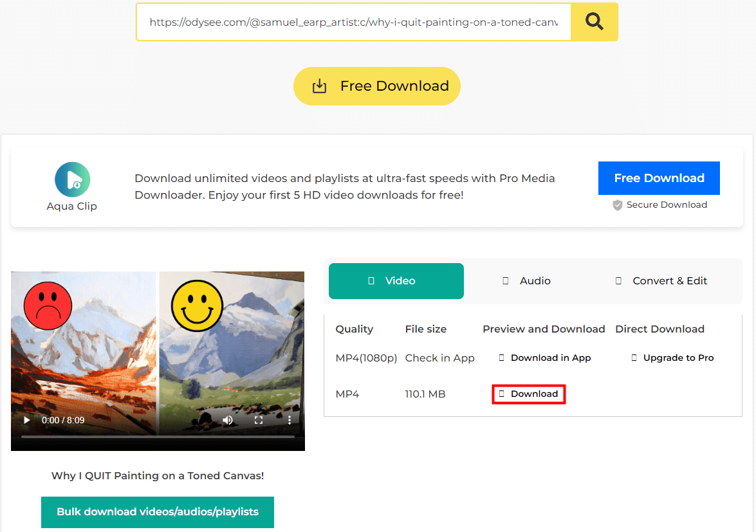Click the blue Free Download button

click(659, 178)
